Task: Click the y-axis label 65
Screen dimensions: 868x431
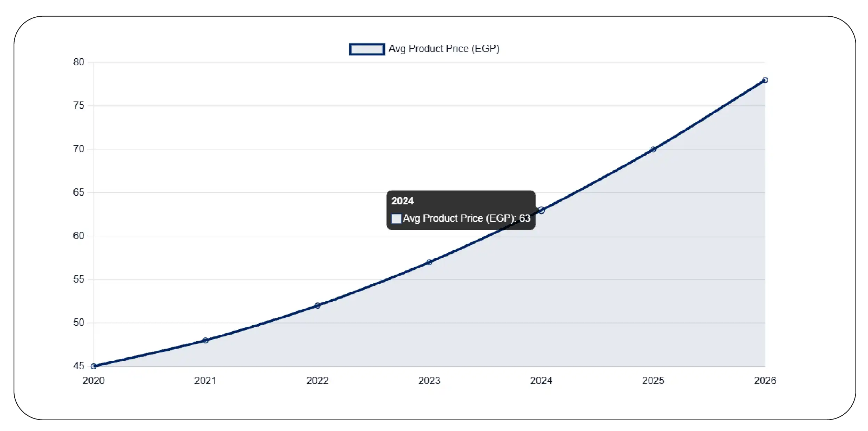Action: [x=79, y=193]
